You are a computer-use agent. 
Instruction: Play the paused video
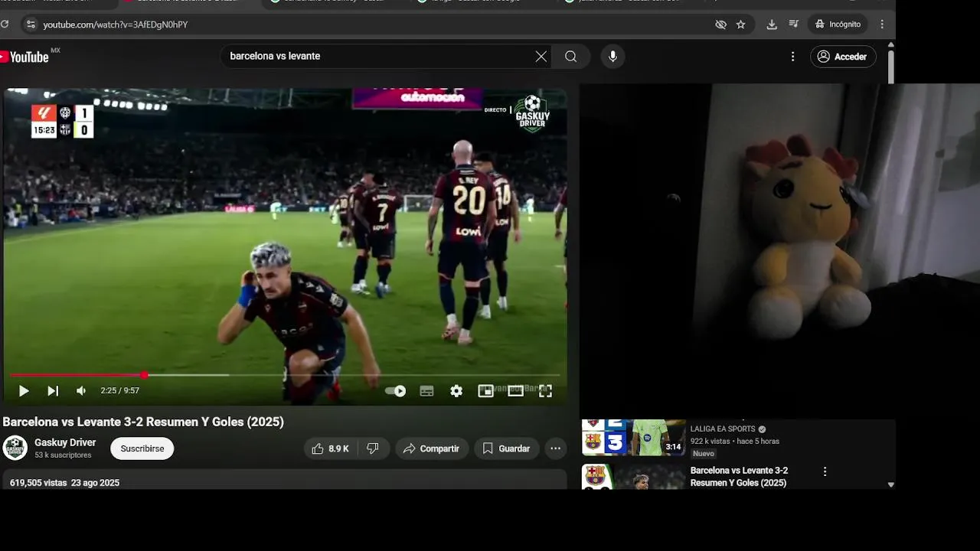(x=24, y=391)
